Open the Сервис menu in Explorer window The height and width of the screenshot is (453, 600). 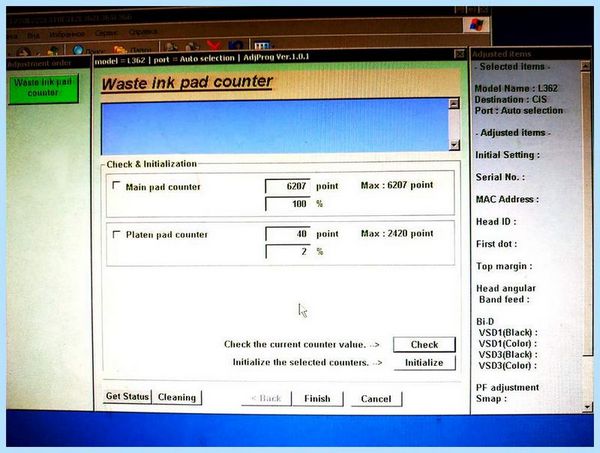tap(107, 33)
